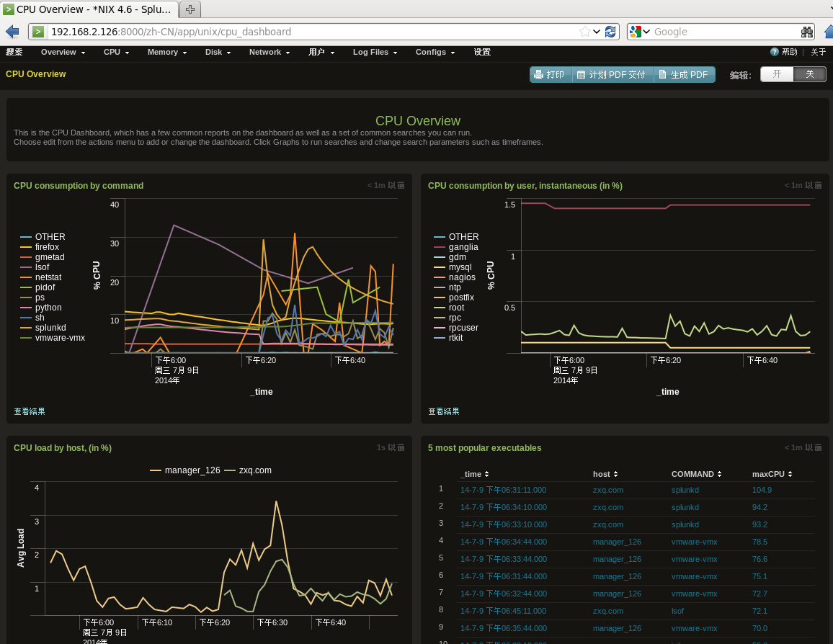Click vmware-vmx in row 5
Viewport: 833px width, 644px height.
[x=694, y=559]
